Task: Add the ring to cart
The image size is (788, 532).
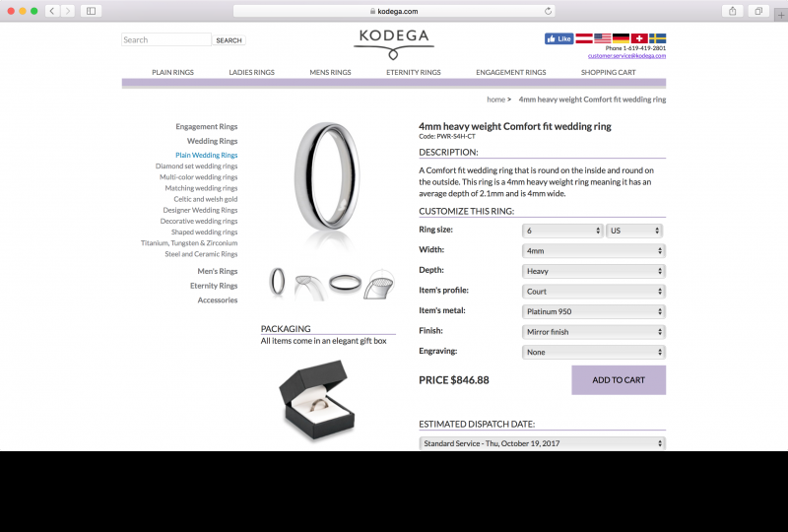Action: 619,380
